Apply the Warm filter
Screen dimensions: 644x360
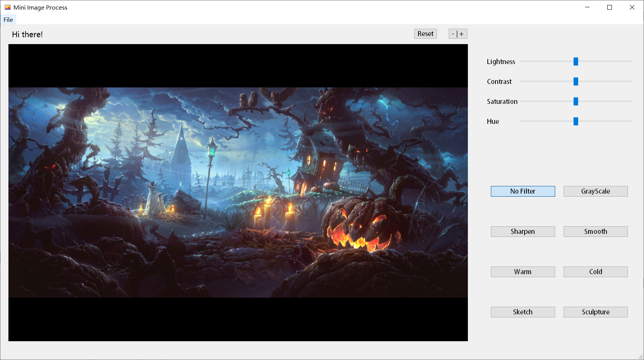[523, 272]
